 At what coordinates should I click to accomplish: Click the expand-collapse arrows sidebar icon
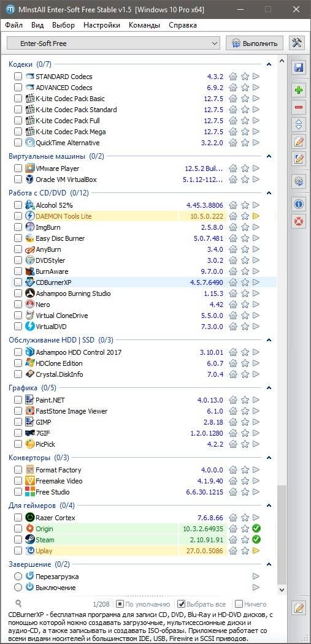299,124
